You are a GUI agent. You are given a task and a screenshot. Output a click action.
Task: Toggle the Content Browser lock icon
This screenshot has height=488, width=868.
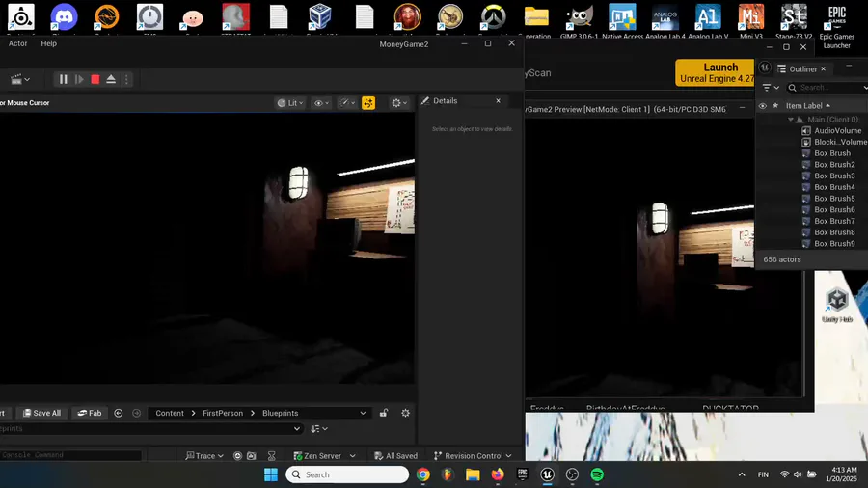coord(384,413)
